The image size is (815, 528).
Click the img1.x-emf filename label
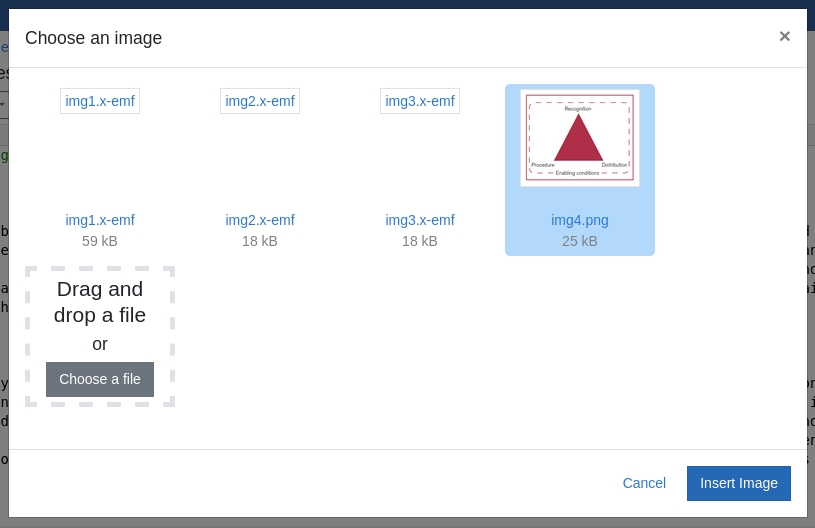click(100, 220)
